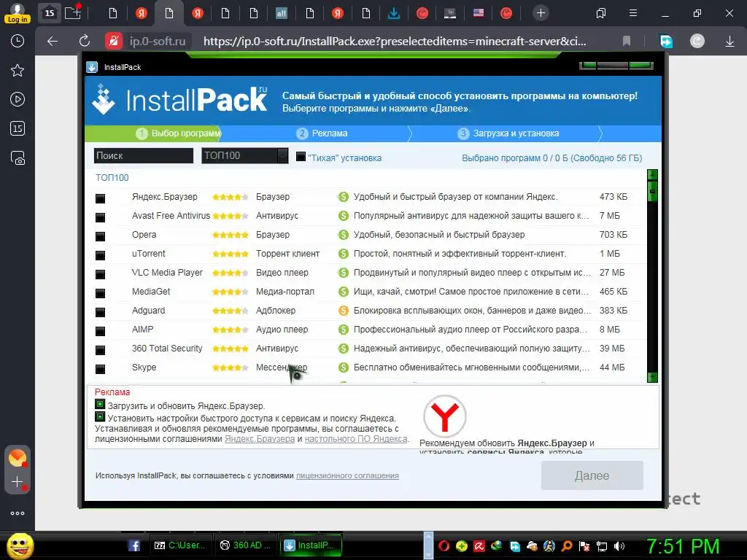
Task: Bookmark this page with the flag icon
Action: click(x=627, y=42)
